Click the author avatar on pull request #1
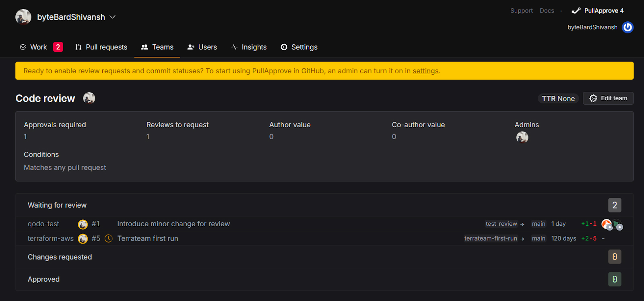The width and height of the screenshot is (644, 301). pos(83,224)
